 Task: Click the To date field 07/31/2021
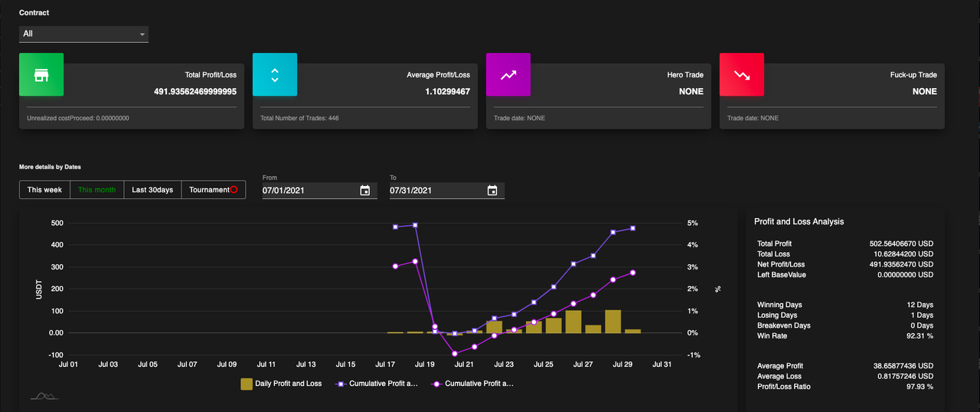[x=436, y=190]
